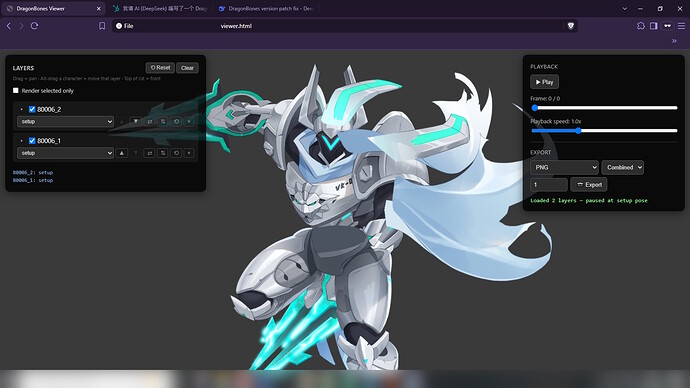The height and width of the screenshot is (388, 690).
Task: Click the Reset button in the Layers panel
Action: (x=160, y=68)
